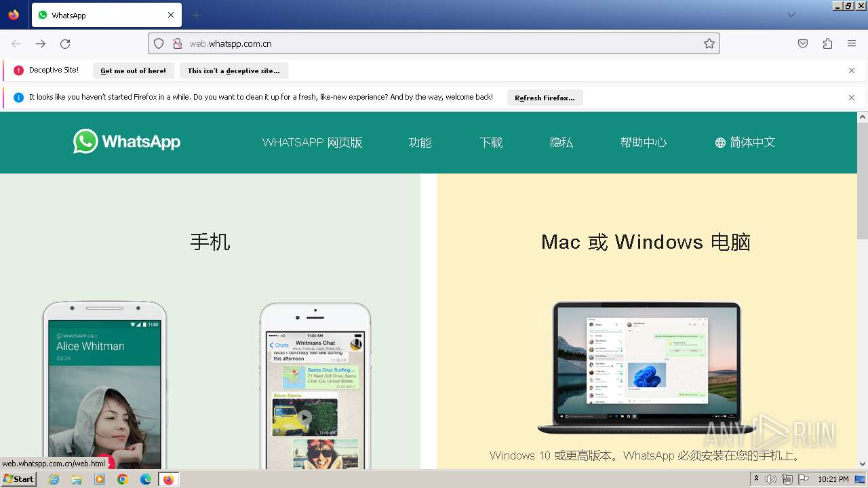Click Show desktop button beside clock
This screenshot has width=868, height=488.
[x=861, y=479]
